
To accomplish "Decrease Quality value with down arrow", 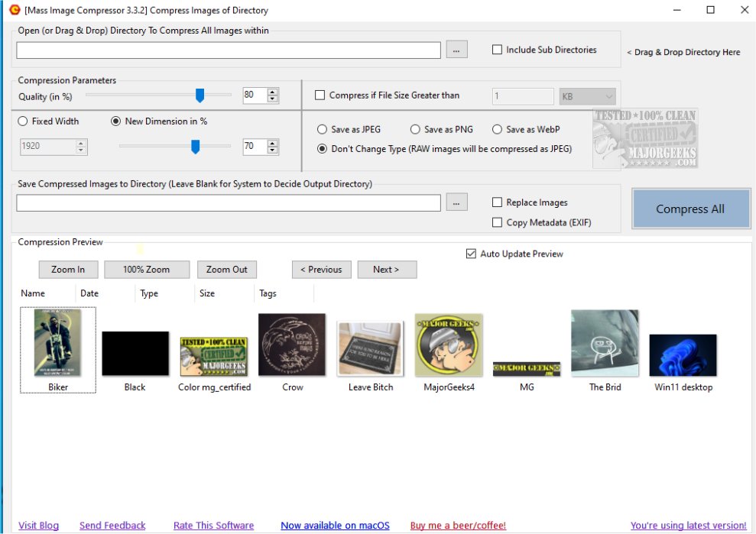I will (x=273, y=99).
